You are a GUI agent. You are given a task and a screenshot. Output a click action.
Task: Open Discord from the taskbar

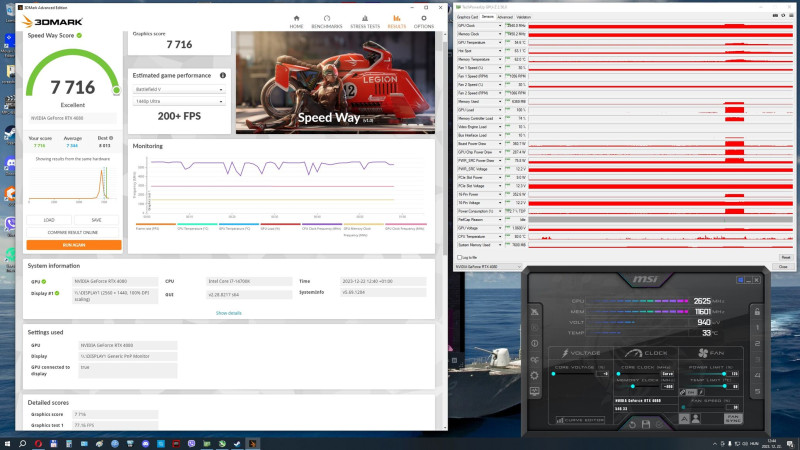145,444
